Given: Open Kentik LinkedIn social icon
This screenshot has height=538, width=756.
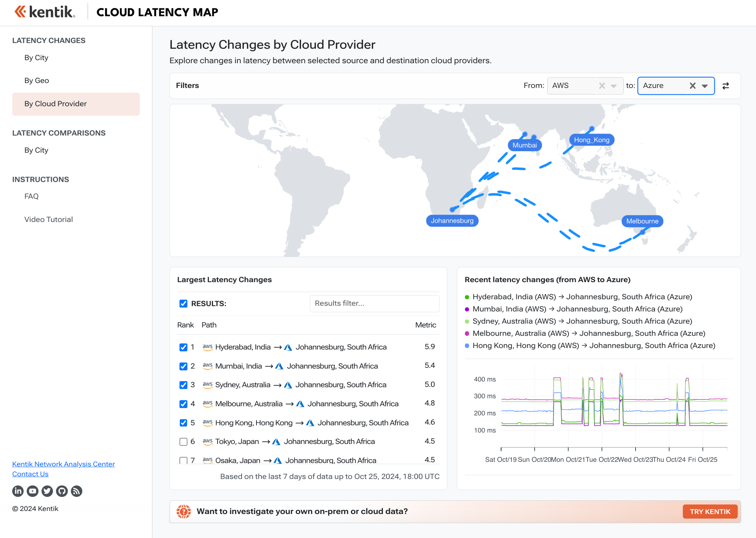Looking at the screenshot, I should (x=18, y=491).
